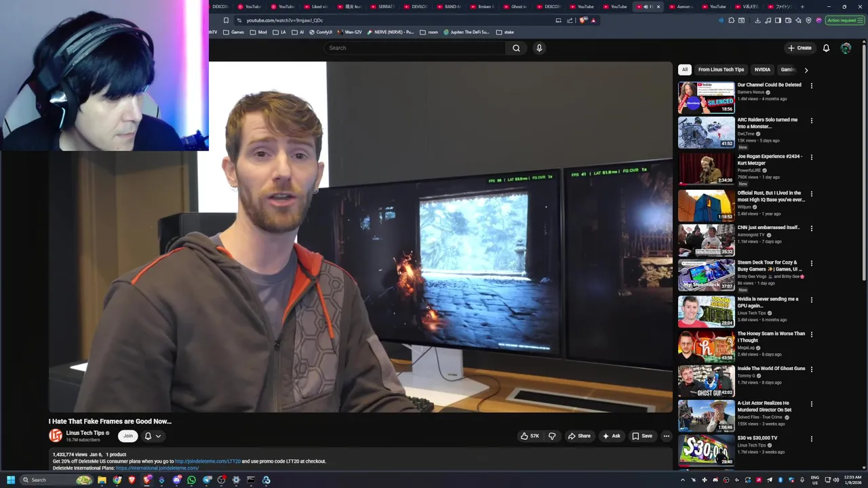Select From Linus Tech Tips filter chip
Image resolution: width=868 pixels, height=488 pixels.
point(721,69)
